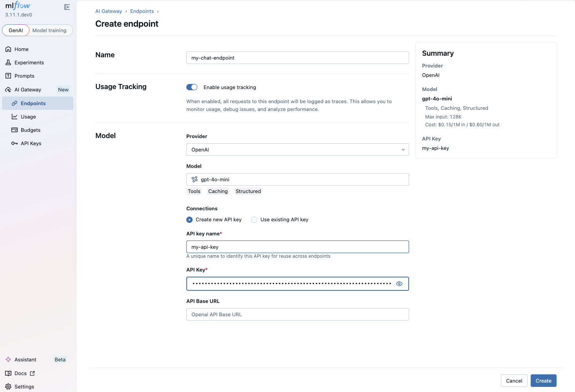Open the Provider dropdown
Screen dimensions: 575x392
297,150
